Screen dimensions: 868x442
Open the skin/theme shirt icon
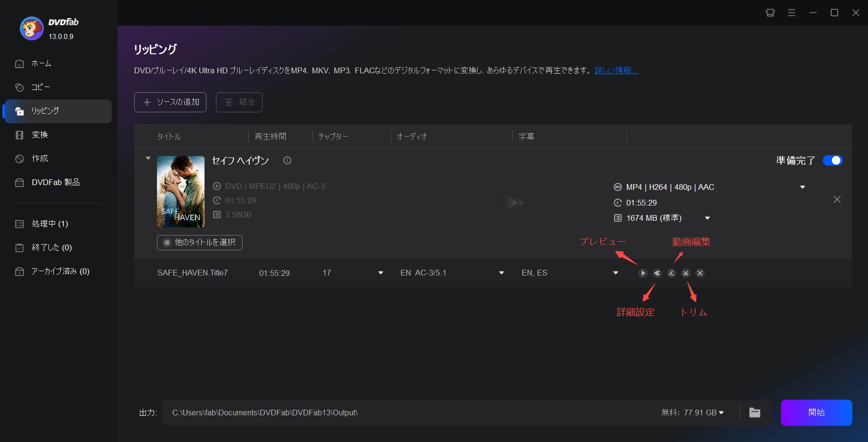point(770,13)
